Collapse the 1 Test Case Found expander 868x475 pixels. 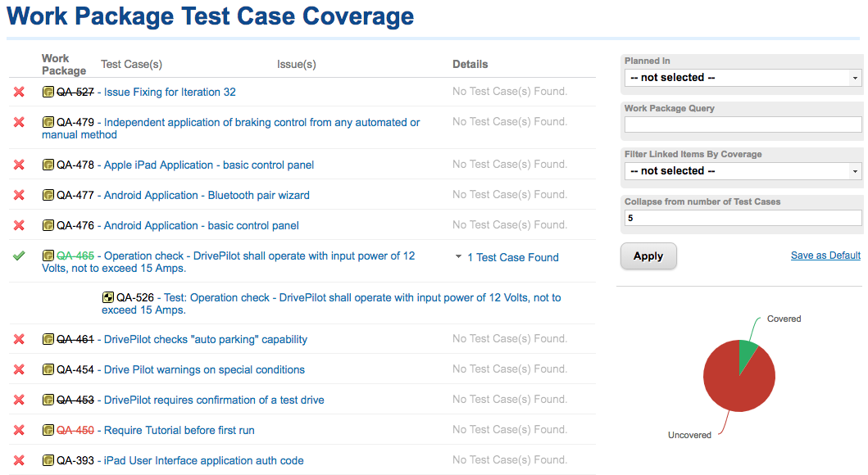tap(458, 257)
